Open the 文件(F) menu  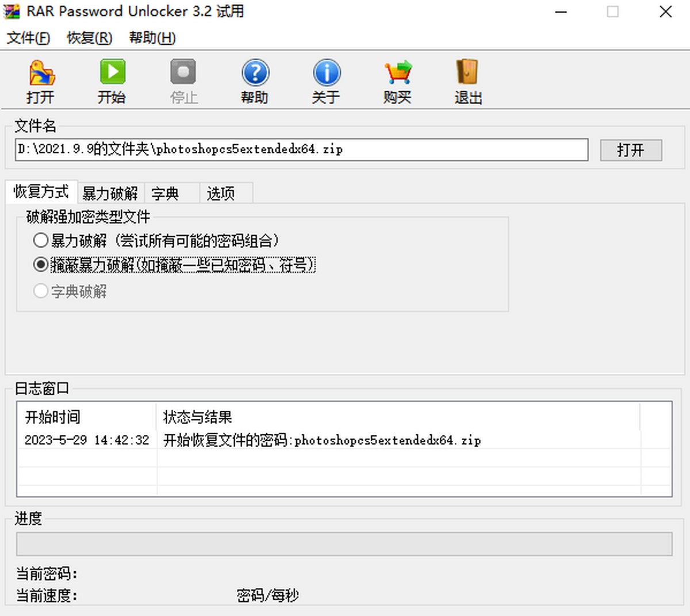[x=28, y=38]
